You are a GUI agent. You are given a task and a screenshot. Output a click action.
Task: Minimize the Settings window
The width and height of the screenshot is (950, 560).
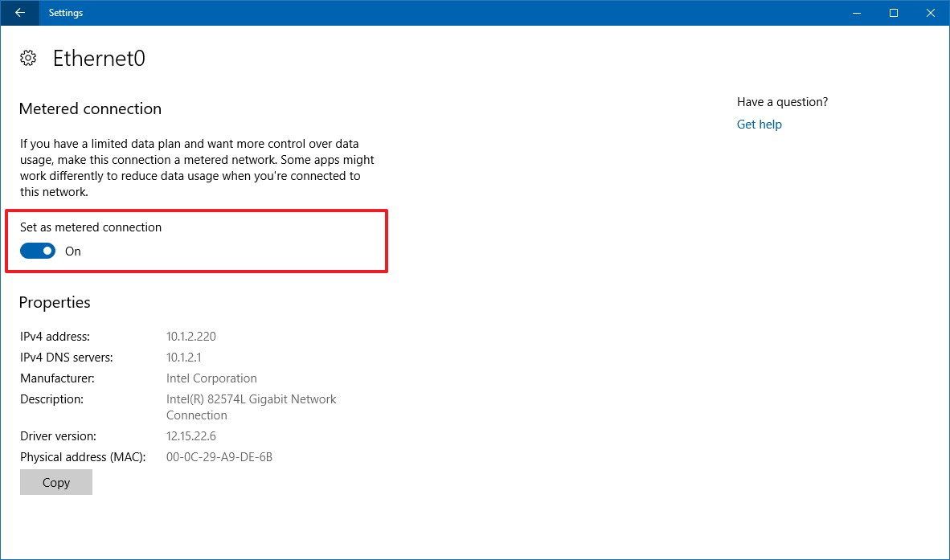point(855,13)
